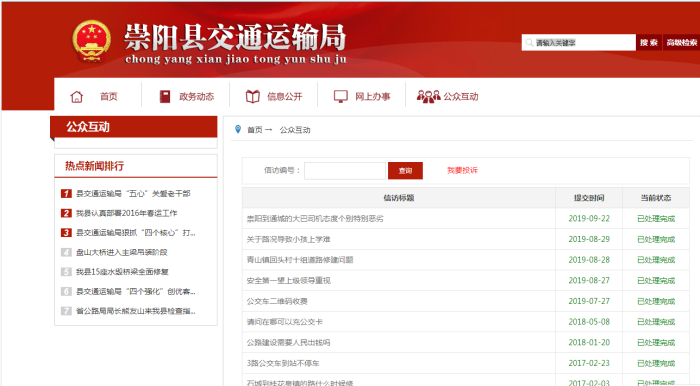
Task: Click the 公众互动 people icon in the navigation bar
Action: tap(428, 96)
